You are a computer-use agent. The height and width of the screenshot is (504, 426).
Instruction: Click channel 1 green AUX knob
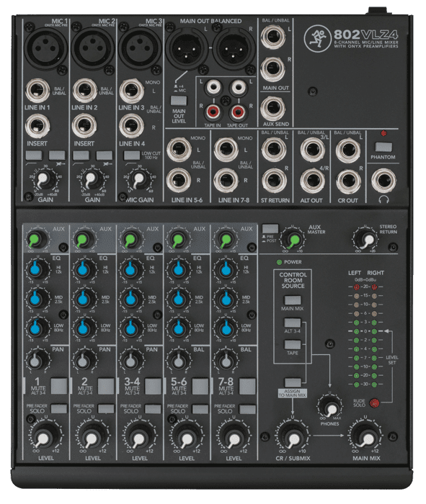click(x=36, y=240)
